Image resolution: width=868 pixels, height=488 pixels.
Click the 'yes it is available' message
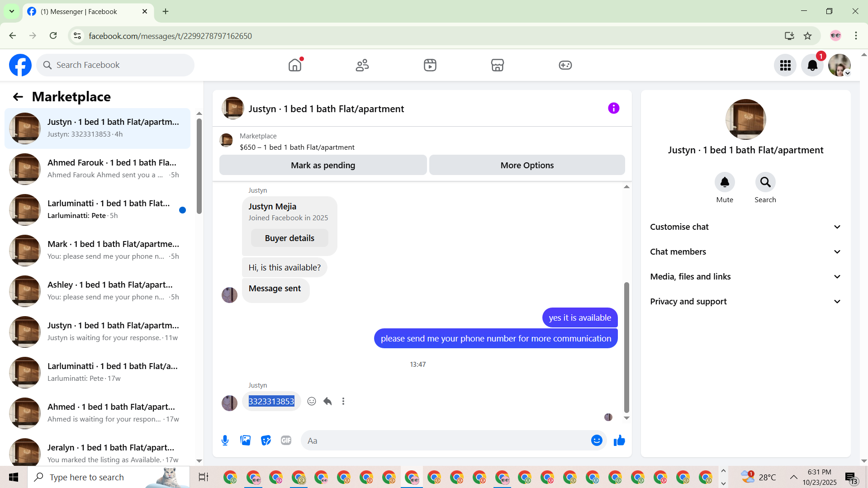[x=580, y=317]
